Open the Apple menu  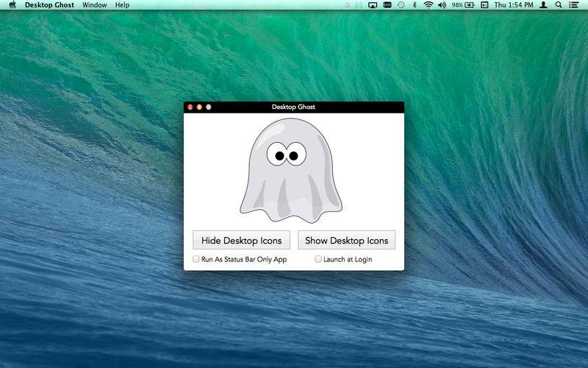tap(12, 5)
